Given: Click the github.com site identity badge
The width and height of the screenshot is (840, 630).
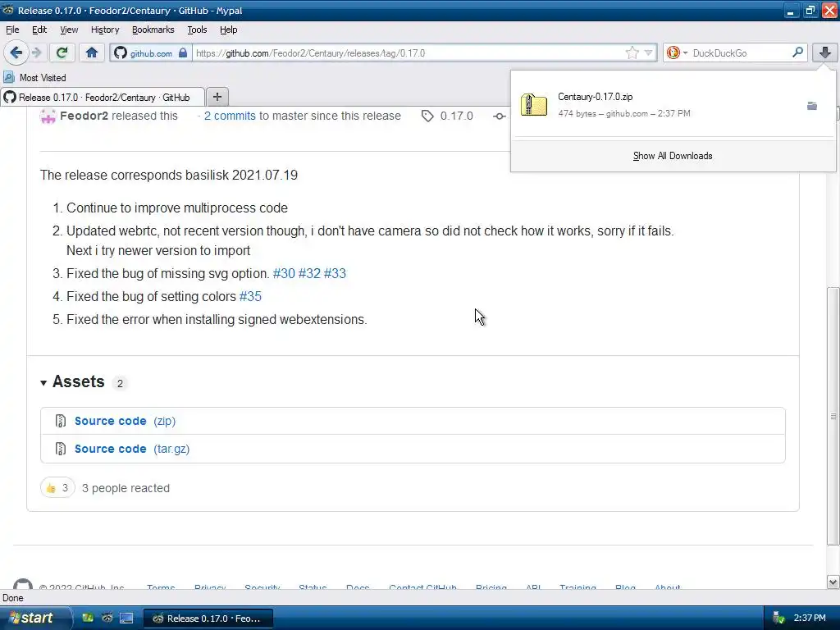Looking at the screenshot, I should tap(151, 53).
